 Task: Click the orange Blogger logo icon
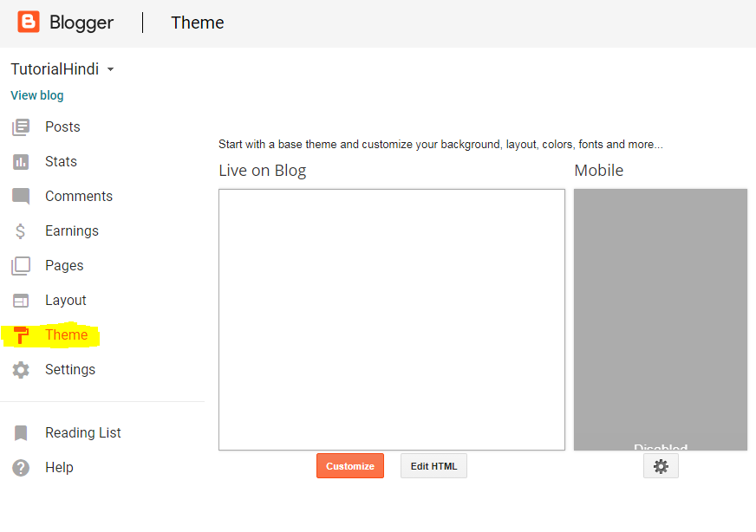29,23
